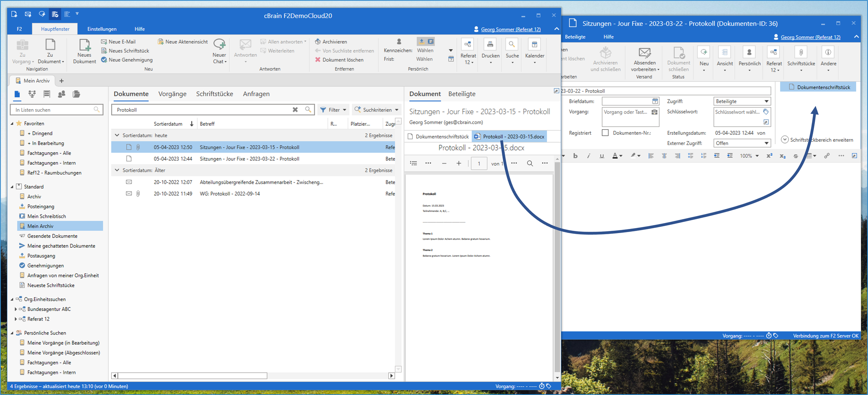868x395 pixels.
Task: Click the strikethrough formatting icon
Action: click(x=795, y=156)
